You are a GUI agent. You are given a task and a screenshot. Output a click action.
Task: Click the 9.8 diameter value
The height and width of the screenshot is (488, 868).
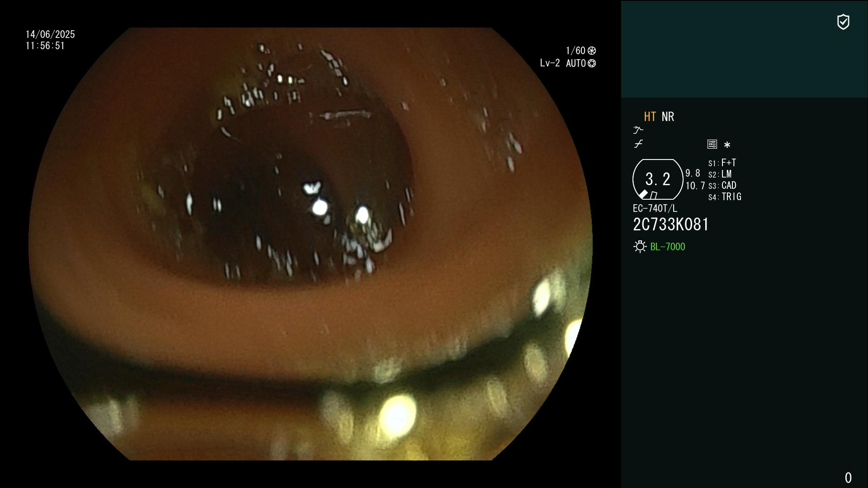click(x=693, y=173)
